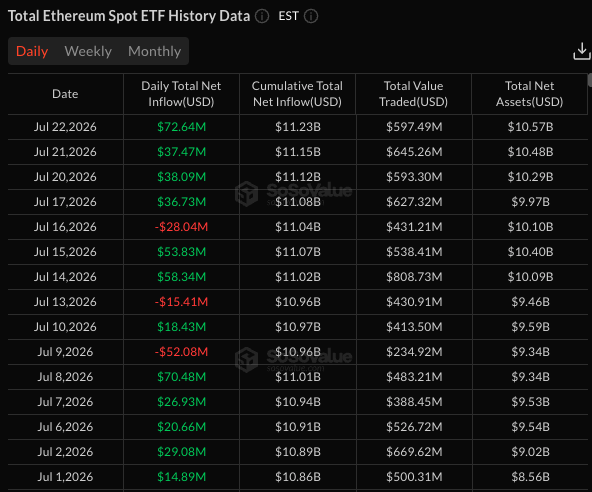This screenshot has height=492, width=592.
Task: Select the Jul 17,2026 date cell
Action: [65, 202]
